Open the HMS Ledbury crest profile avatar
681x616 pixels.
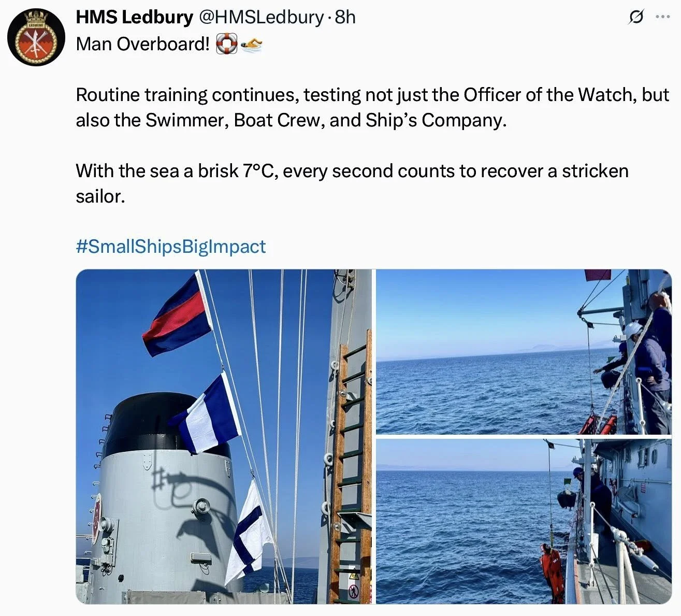click(x=36, y=37)
